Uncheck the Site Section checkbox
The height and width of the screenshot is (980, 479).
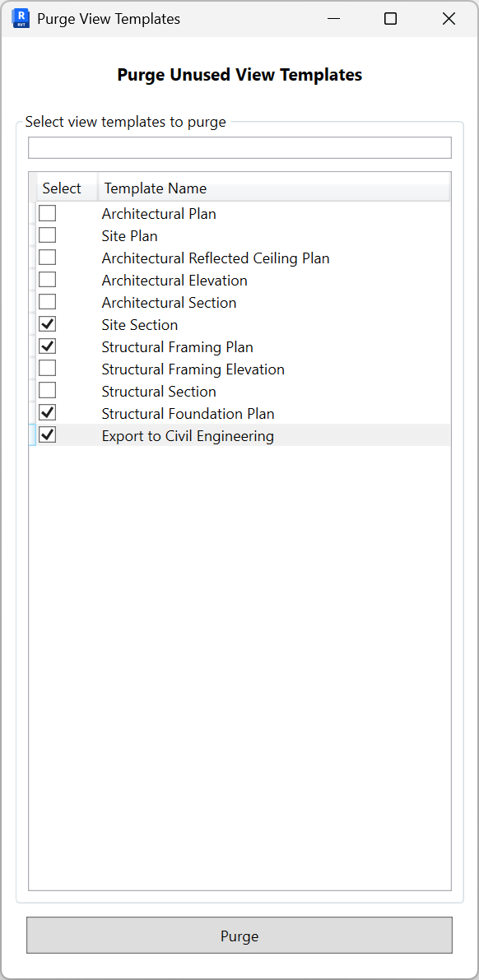click(47, 323)
